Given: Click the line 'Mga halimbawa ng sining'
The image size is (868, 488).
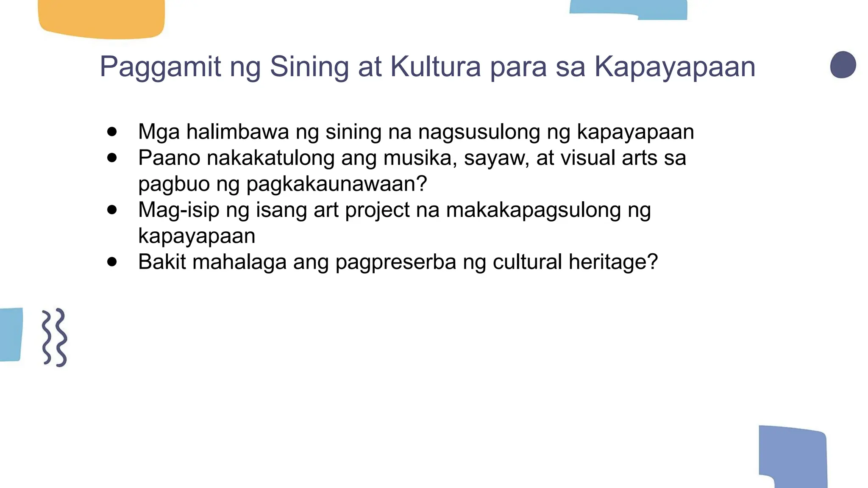Looking at the screenshot, I should tap(415, 132).
